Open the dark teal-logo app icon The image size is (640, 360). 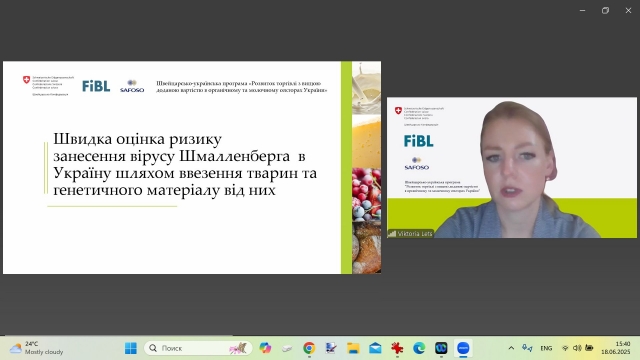point(441,348)
